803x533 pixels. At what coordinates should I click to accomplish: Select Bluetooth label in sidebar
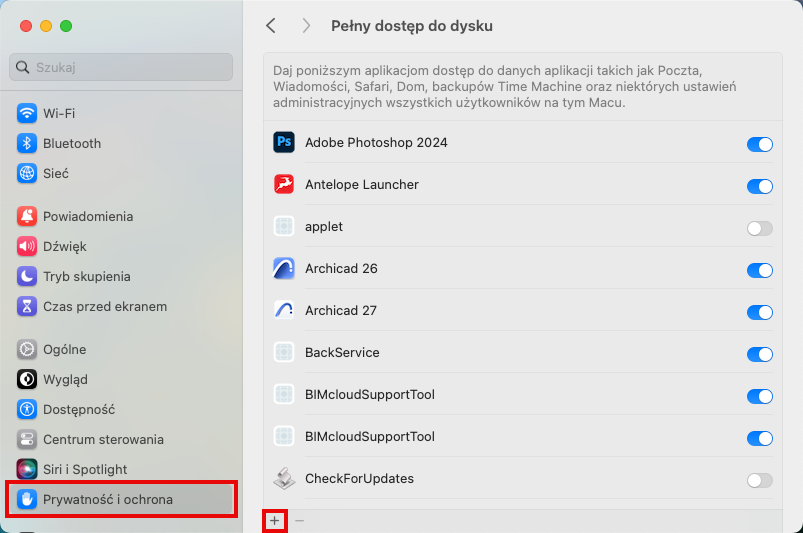[x=72, y=144]
